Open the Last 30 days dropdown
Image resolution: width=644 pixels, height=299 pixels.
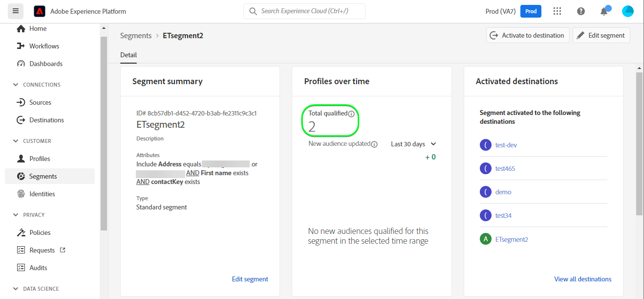[x=413, y=144]
